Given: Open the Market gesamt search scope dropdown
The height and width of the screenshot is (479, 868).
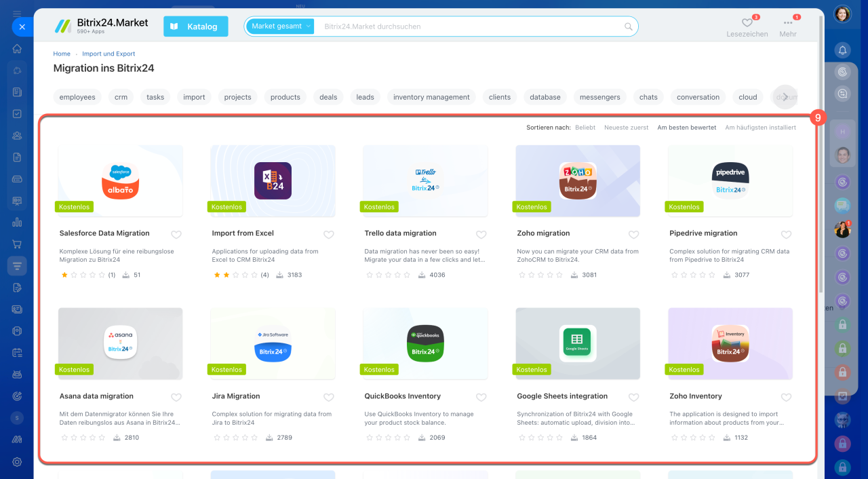Looking at the screenshot, I should (x=281, y=26).
